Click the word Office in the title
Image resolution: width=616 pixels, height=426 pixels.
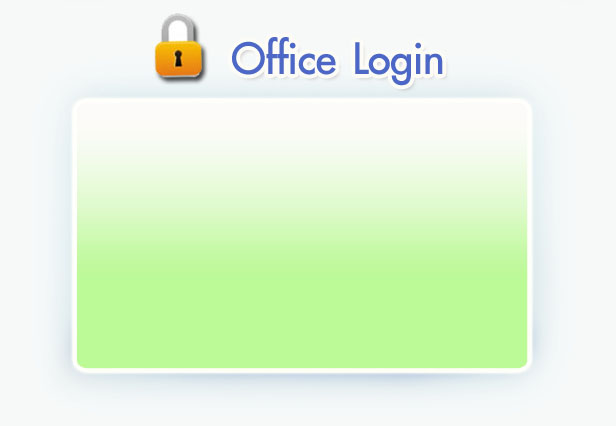[x=284, y=57]
